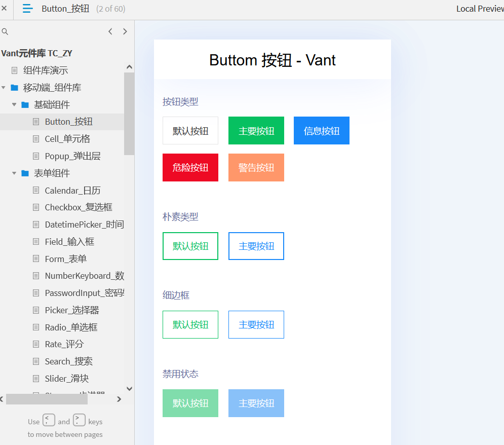Open the Checkbox_复选框 page
Viewport: 504px width, 445px height.
[79, 207]
